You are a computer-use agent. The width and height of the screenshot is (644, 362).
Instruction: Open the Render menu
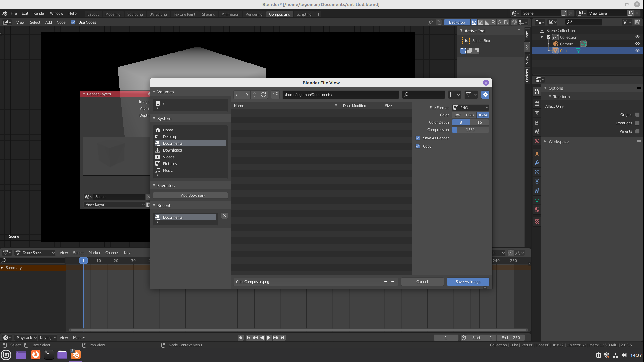39,13
